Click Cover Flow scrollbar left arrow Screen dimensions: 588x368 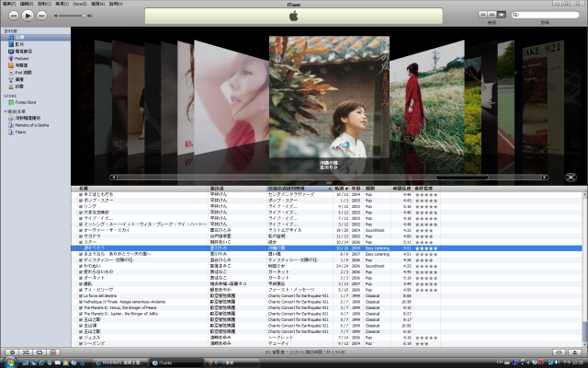[113, 178]
